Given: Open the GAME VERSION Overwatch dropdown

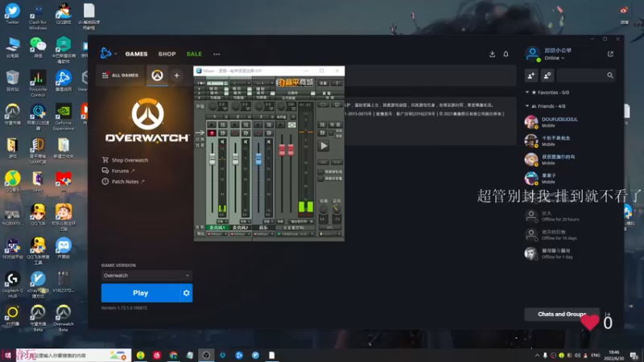Looking at the screenshot, I should pyautogui.click(x=147, y=275).
